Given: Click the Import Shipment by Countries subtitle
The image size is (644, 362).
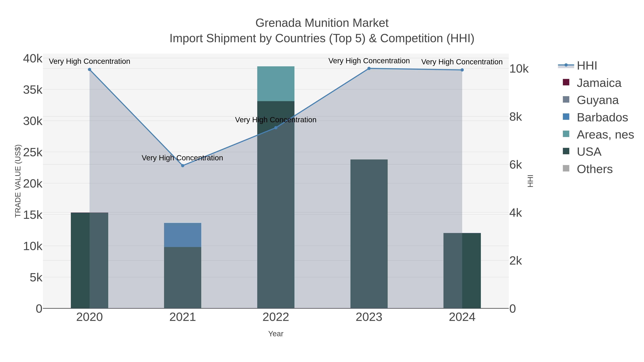Looking at the screenshot, I should 322,38.
